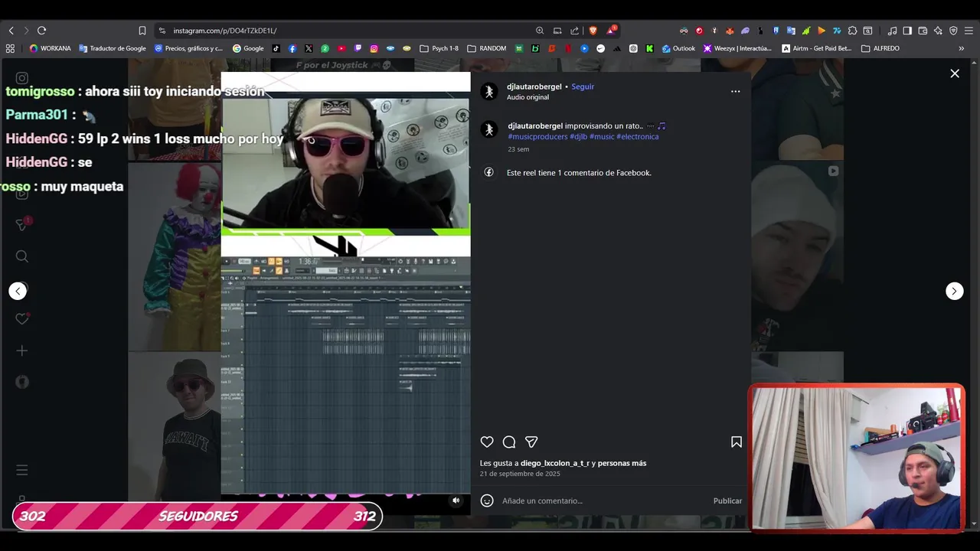Open the comment bubble icon

(x=509, y=442)
